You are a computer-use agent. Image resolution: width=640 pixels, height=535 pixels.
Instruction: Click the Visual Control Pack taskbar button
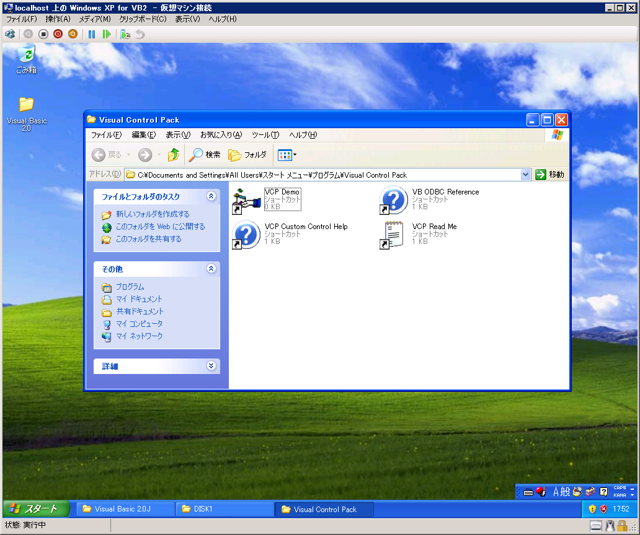point(324,509)
